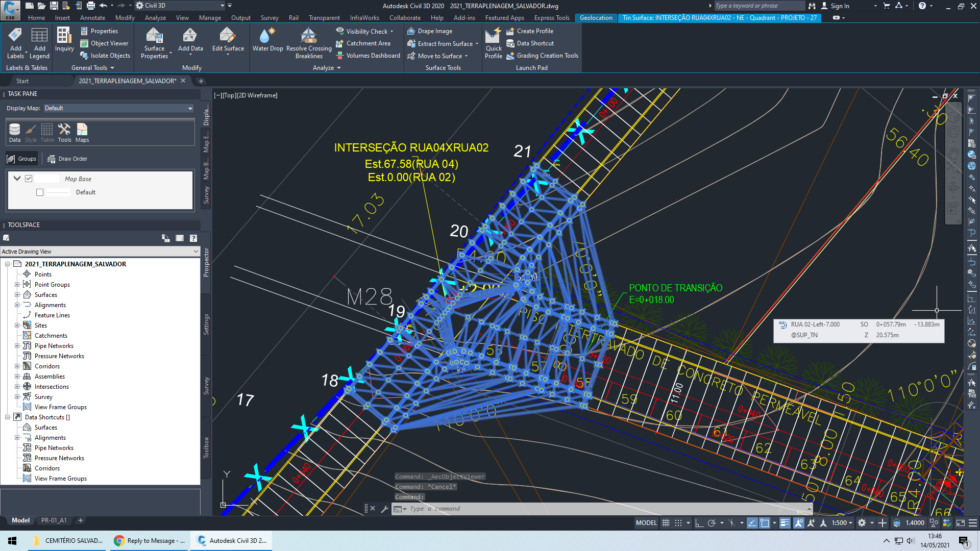Image resolution: width=980 pixels, height=551 pixels.
Task: Select the Drape Image tool
Action: (x=430, y=31)
